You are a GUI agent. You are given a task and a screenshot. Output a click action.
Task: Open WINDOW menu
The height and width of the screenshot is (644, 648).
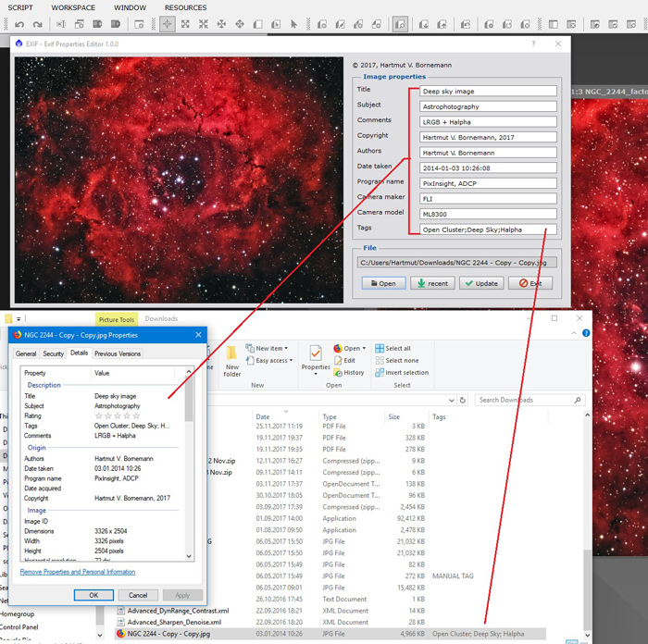click(131, 7)
